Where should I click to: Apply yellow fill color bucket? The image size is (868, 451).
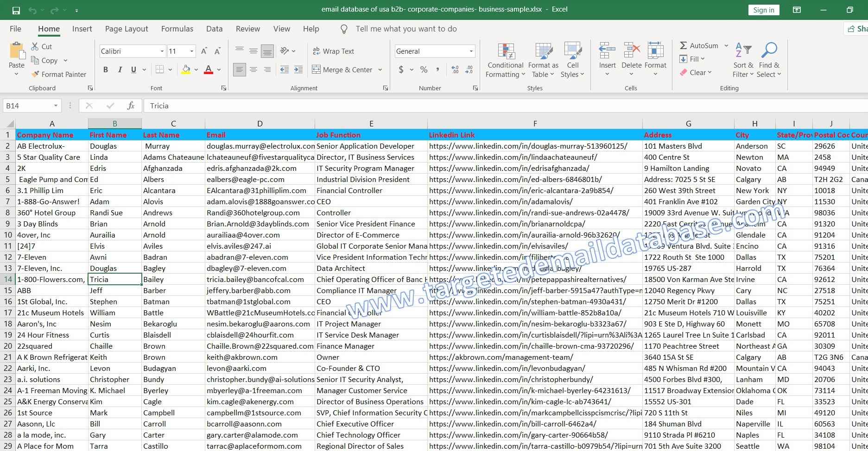tap(186, 69)
